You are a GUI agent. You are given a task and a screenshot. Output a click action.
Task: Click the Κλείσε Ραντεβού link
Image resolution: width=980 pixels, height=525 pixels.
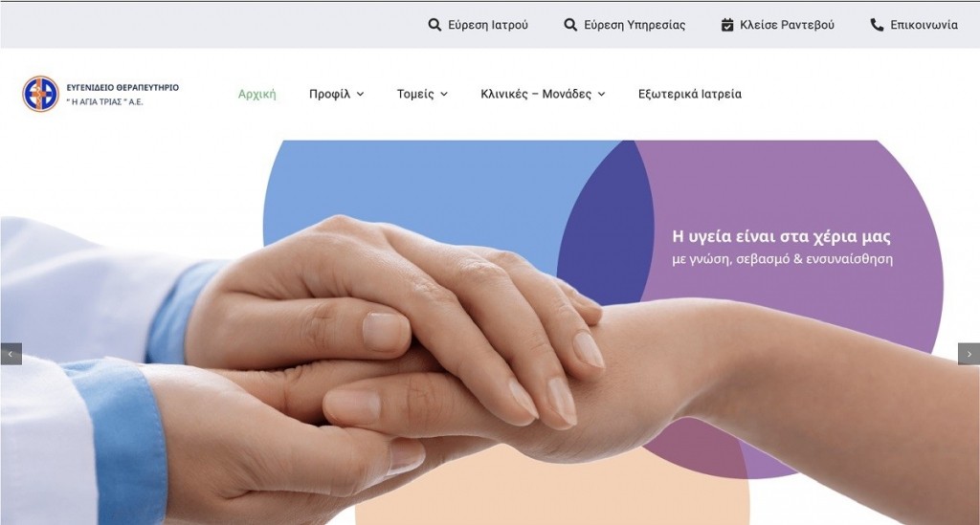pos(787,25)
